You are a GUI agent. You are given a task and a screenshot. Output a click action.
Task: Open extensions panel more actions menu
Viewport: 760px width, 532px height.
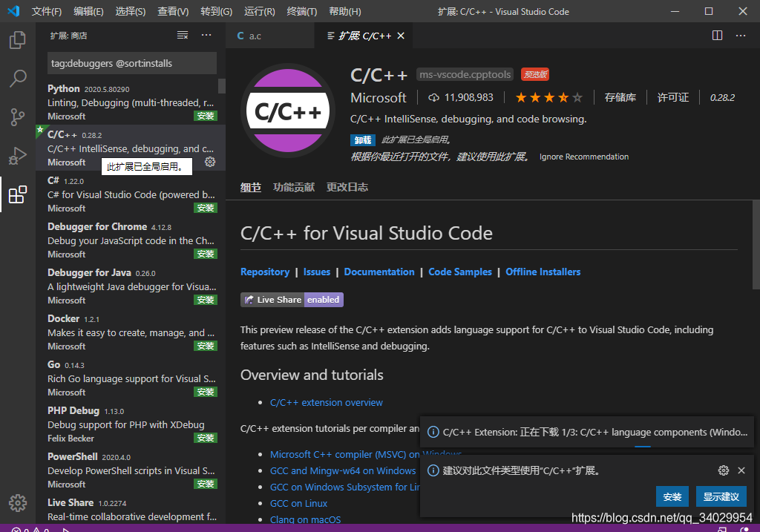[206, 35]
